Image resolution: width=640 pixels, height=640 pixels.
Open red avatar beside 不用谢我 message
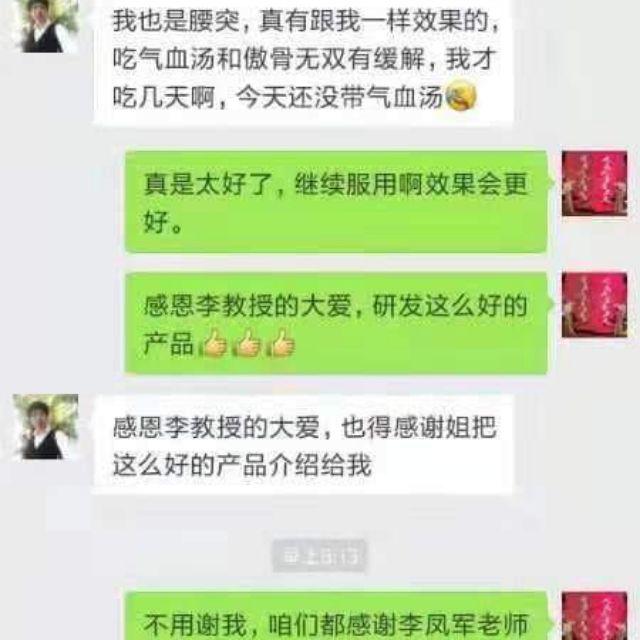click(594, 616)
